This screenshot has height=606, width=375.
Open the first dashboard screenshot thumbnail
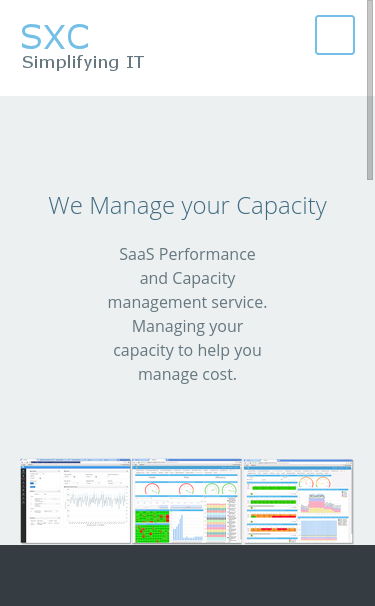75,501
